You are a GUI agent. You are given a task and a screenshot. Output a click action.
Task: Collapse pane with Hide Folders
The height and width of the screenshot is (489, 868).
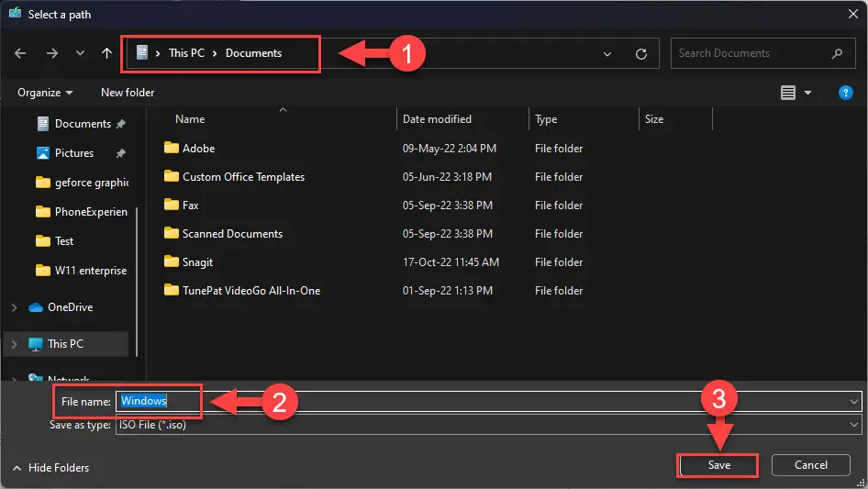click(x=51, y=468)
